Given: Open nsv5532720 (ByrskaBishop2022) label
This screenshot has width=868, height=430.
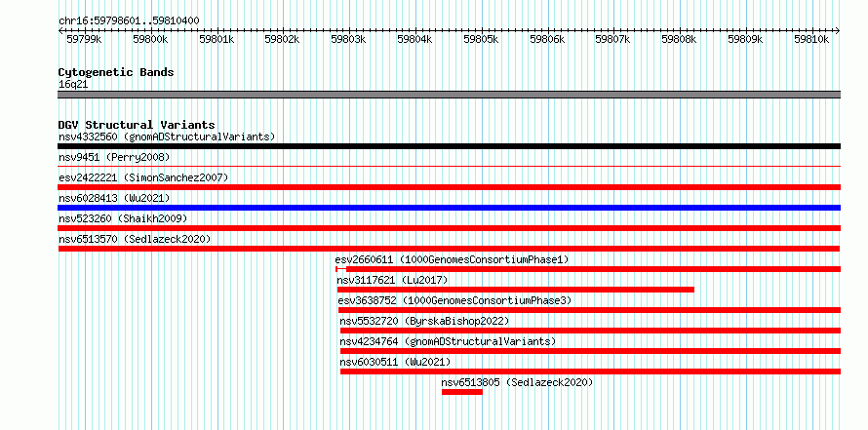Looking at the screenshot, I should 424,321.
